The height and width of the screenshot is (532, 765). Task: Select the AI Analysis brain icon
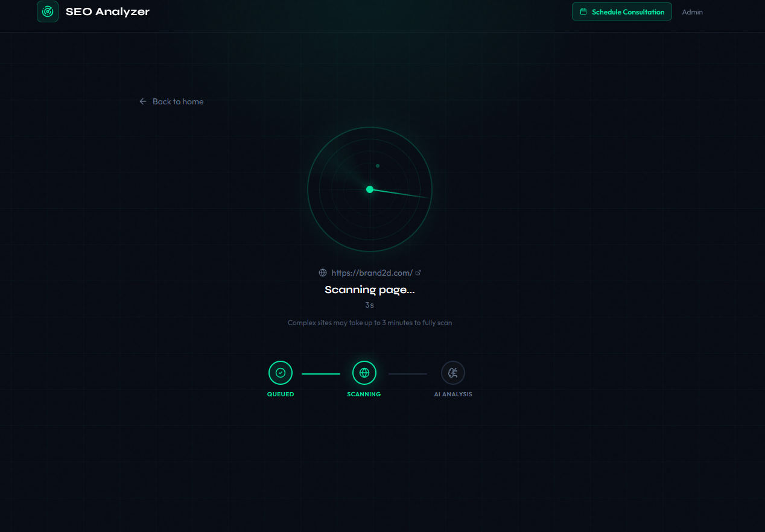[x=453, y=373]
